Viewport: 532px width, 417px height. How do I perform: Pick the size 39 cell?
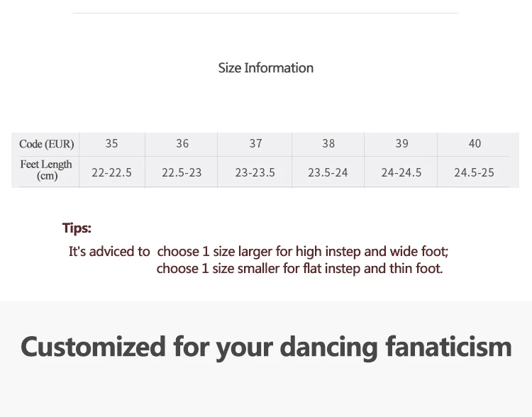point(401,143)
